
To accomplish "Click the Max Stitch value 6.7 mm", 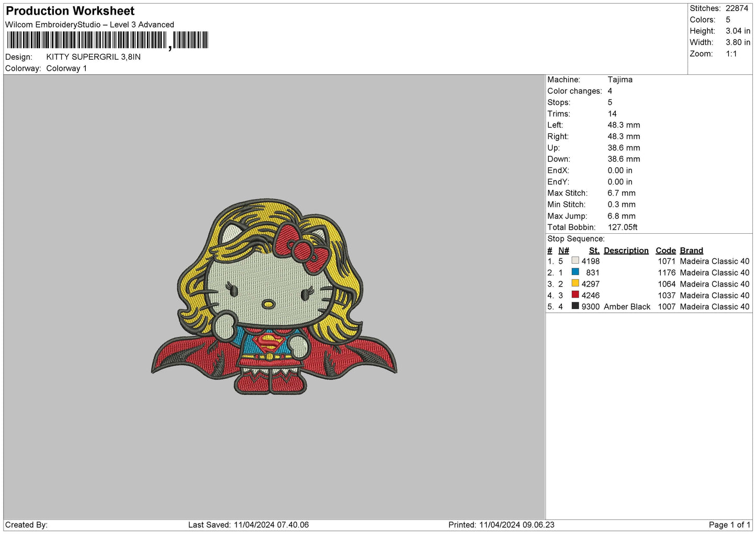I will click(x=622, y=193).
